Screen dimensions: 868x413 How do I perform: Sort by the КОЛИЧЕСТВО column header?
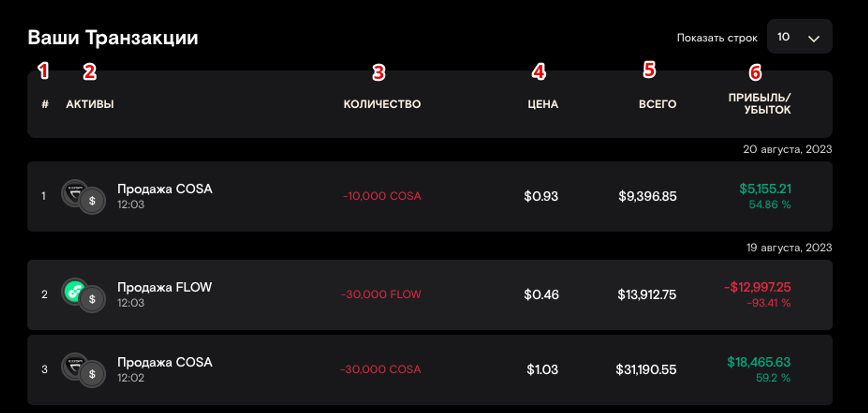tap(382, 104)
